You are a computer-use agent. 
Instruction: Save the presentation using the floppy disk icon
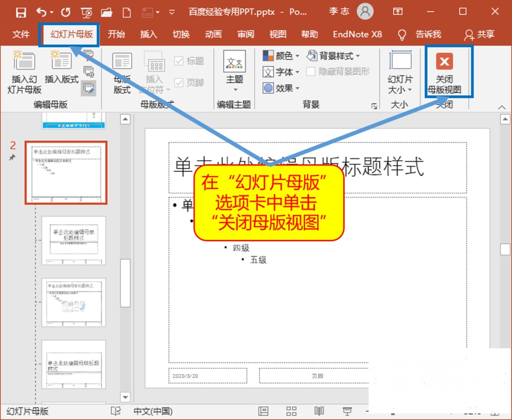(21, 12)
